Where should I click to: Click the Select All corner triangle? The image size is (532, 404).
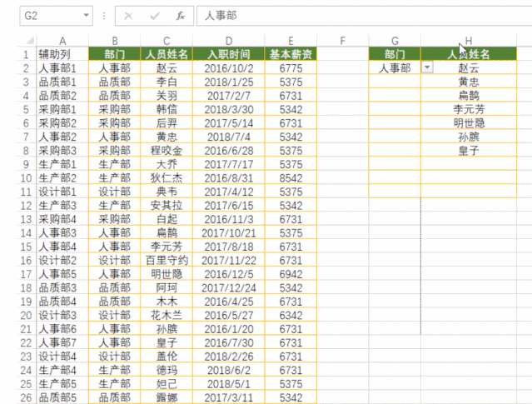point(30,41)
